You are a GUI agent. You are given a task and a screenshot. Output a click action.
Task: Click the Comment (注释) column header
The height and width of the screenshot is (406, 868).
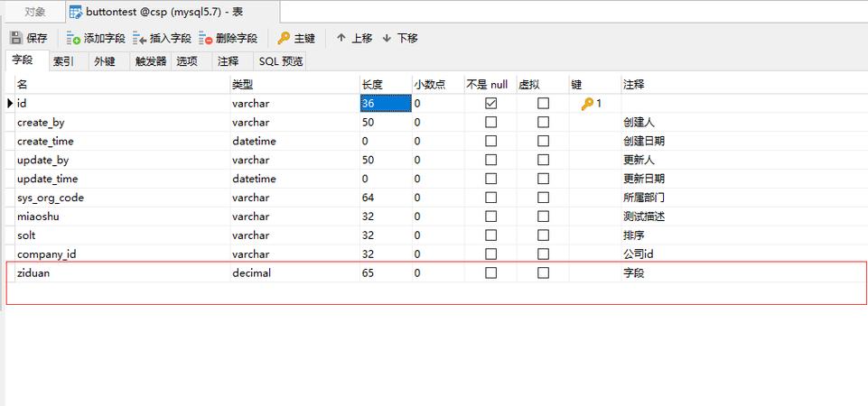coord(744,85)
